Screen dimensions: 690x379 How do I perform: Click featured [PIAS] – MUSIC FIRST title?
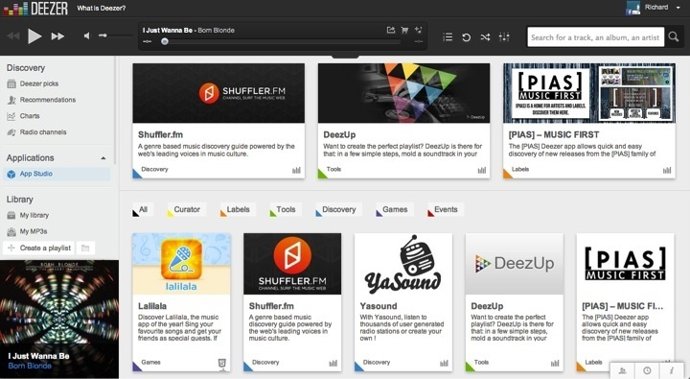pos(554,135)
